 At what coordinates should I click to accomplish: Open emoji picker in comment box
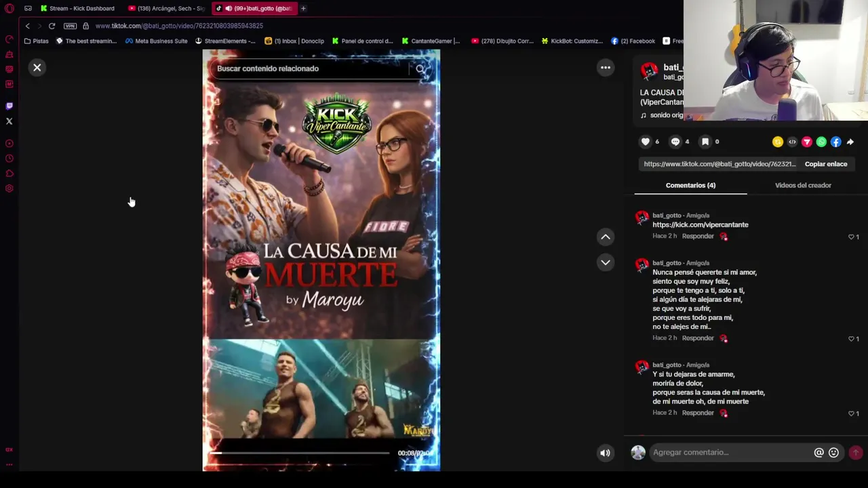coord(833,453)
